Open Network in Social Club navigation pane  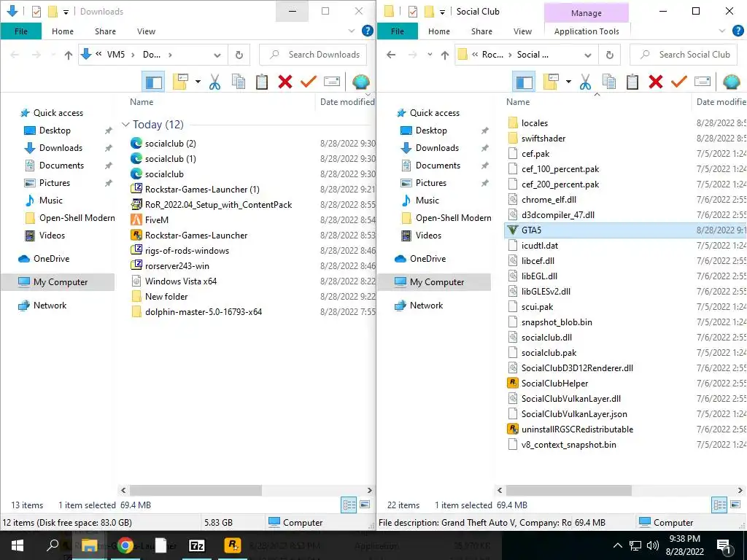[426, 306]
